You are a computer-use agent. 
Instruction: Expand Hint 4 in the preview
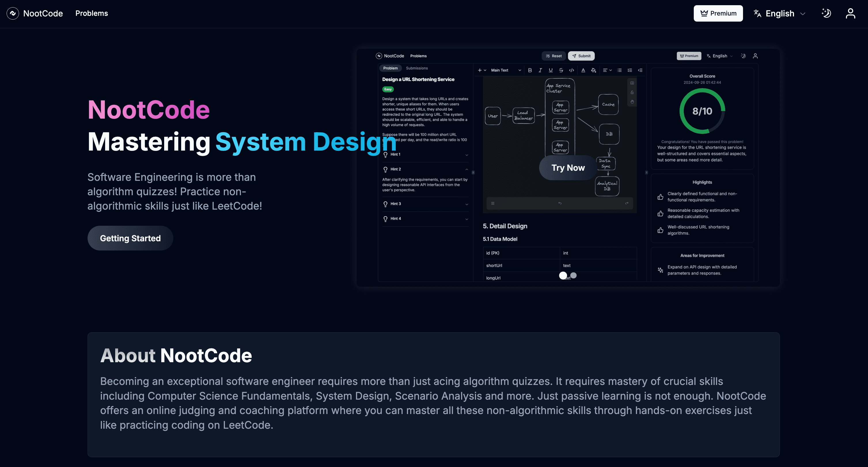click(426, 219)
